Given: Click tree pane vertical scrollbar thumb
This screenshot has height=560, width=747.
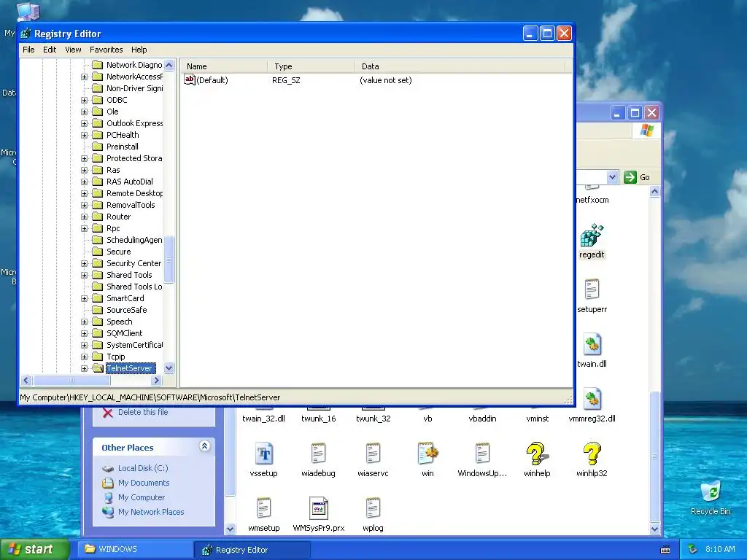Looking at the screenshot, I should tap(169, 259).
